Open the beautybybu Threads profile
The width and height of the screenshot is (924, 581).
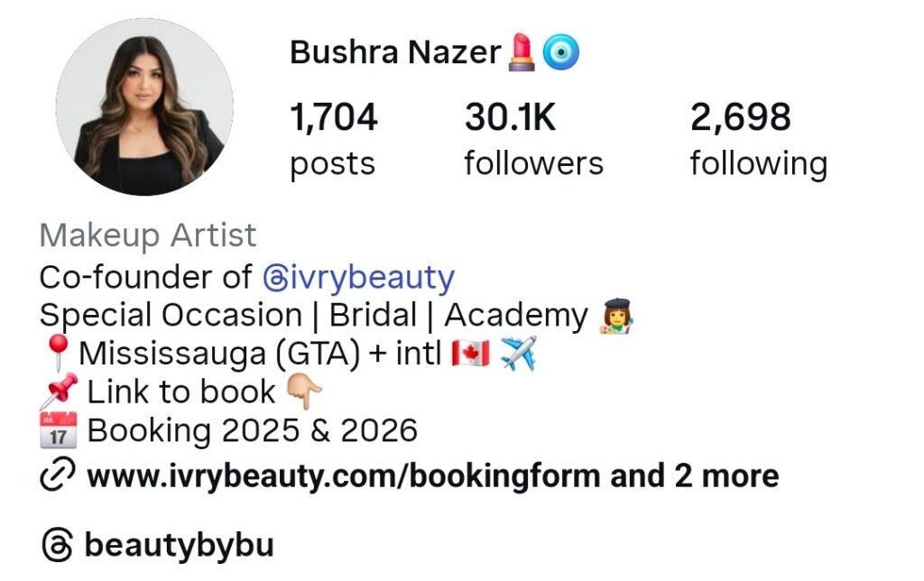pyautogui.click(x=180, y=546)
